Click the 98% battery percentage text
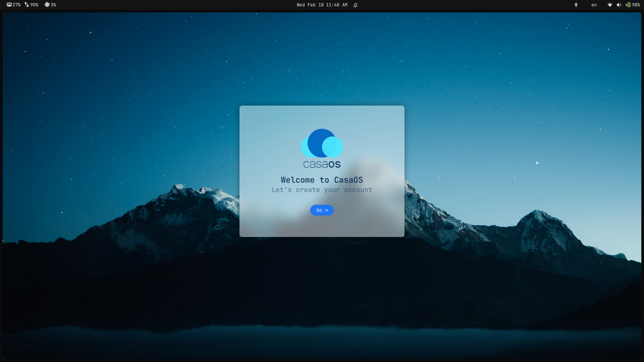Viewport: 644px width, 362px height. (x=636, y=5)
